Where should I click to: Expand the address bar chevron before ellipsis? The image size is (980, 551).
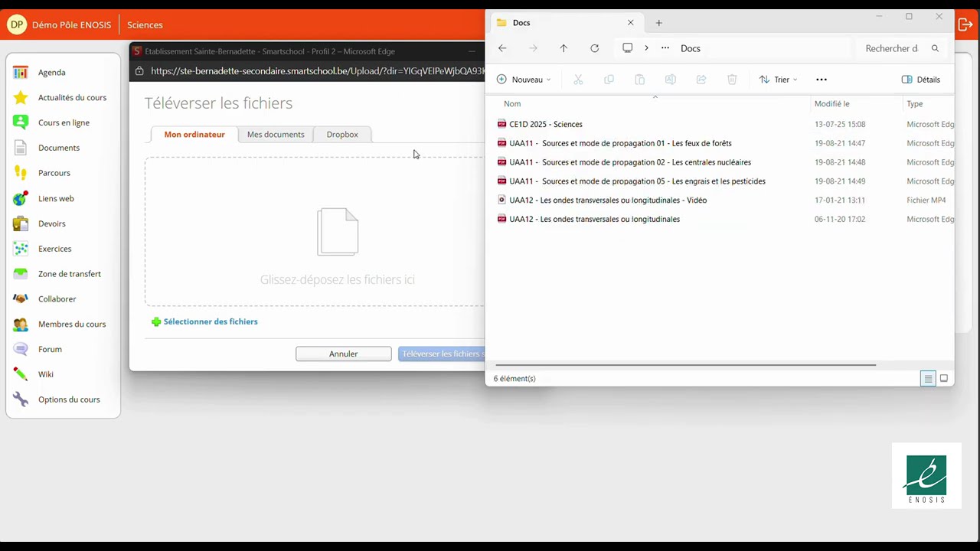(646, 48)
